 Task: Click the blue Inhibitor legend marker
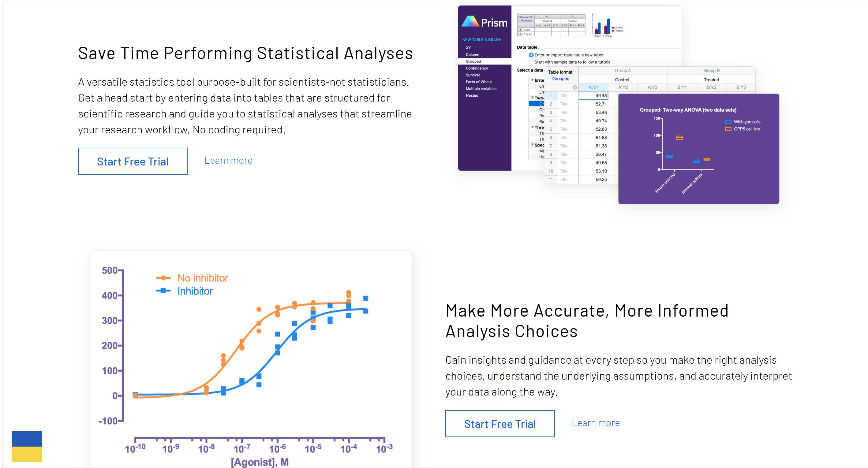tap(163, 291)
